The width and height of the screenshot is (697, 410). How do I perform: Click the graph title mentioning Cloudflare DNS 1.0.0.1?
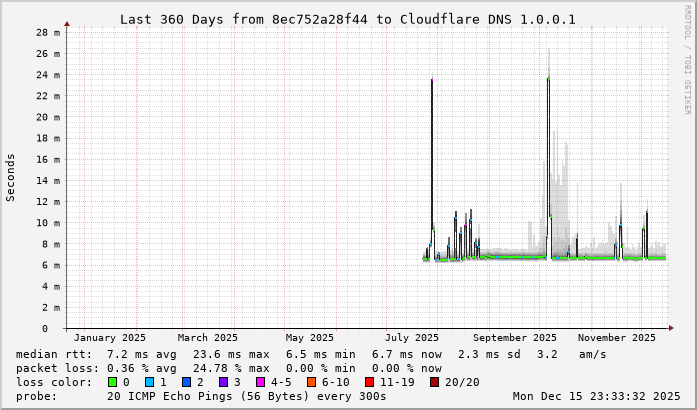click(x=347, y=19)
